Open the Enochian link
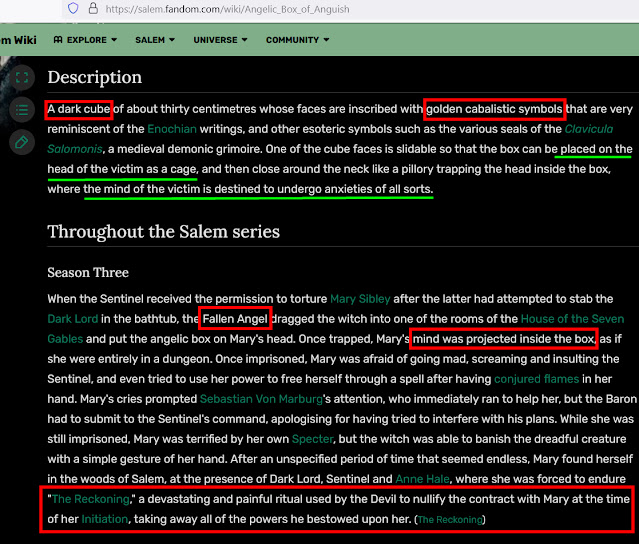 [x=172, y=129]
